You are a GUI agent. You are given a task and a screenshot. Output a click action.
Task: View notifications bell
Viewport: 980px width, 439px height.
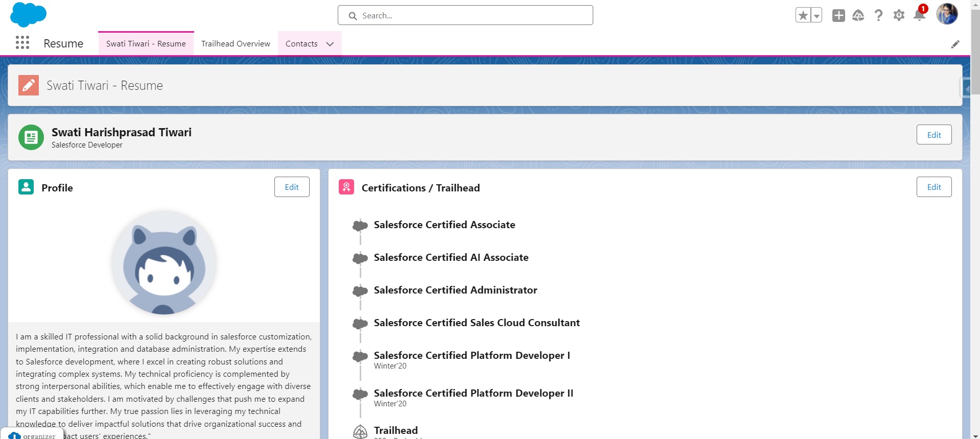coord(919,14)
